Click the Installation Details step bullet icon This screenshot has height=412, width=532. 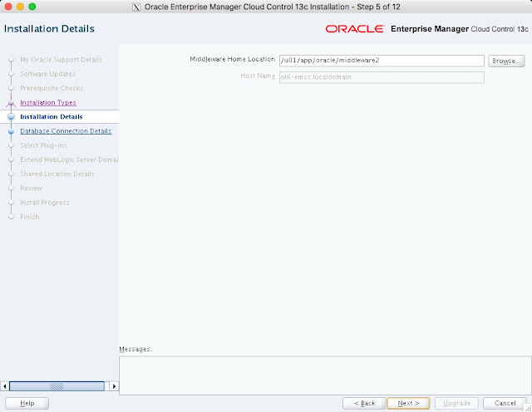coord(11,117)
